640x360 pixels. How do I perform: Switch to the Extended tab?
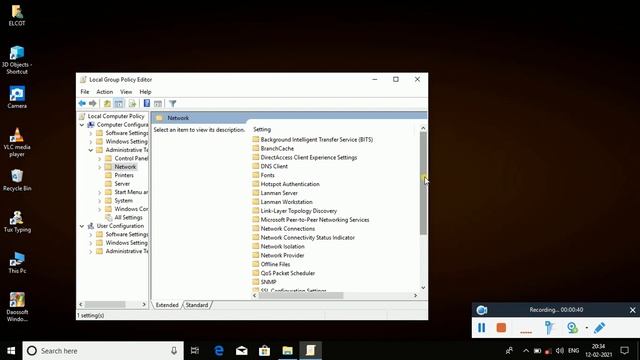(x=167, y=305)
